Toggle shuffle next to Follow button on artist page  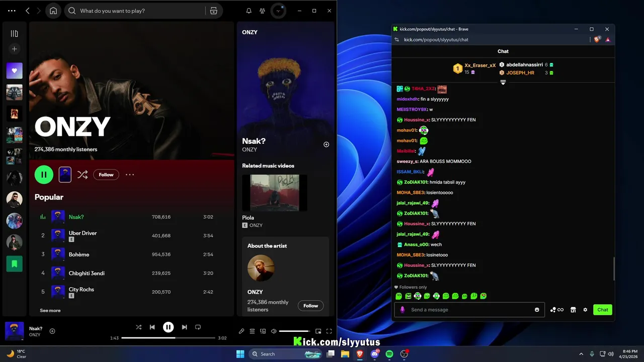pyautogui.click(x=83, y=174)
